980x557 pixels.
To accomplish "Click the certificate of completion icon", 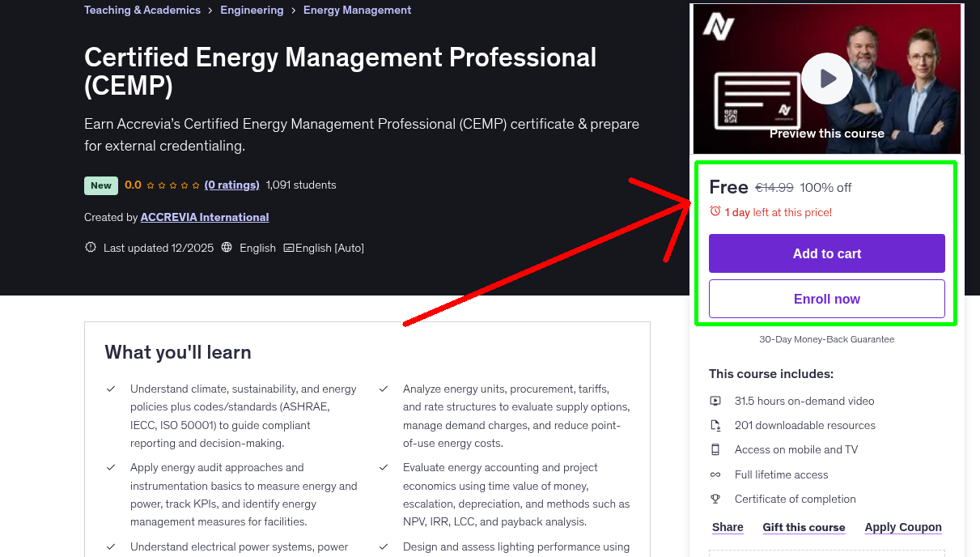I will (x=715, y=499).
